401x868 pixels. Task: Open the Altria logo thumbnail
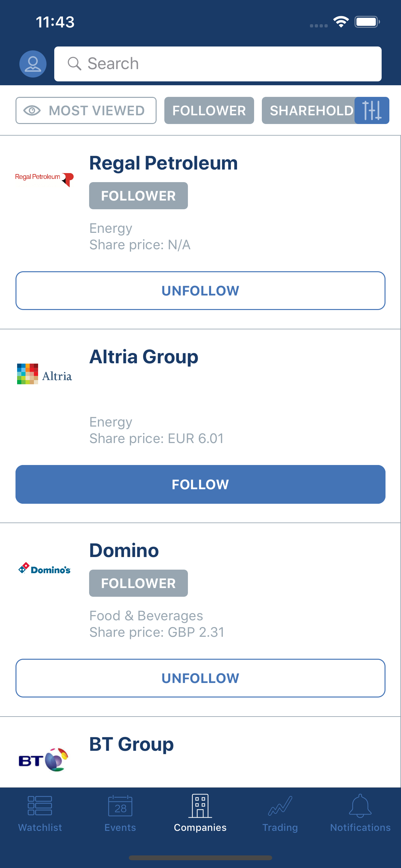[45, 374]
